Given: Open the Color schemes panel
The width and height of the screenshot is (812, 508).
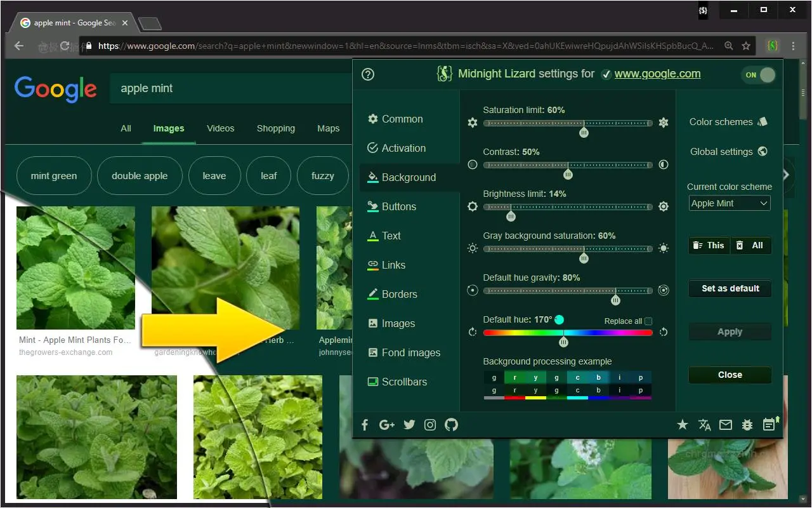Looking at the screenshot, I should 723,122.
